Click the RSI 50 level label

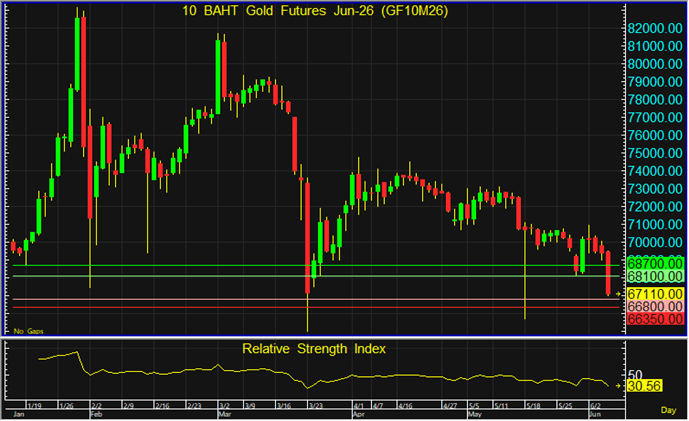635,375
